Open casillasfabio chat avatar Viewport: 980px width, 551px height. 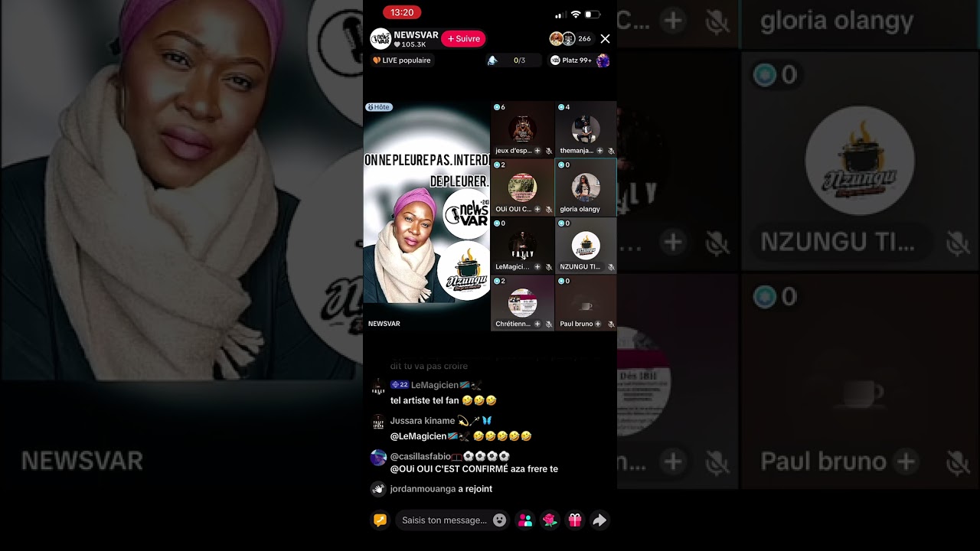378,458
